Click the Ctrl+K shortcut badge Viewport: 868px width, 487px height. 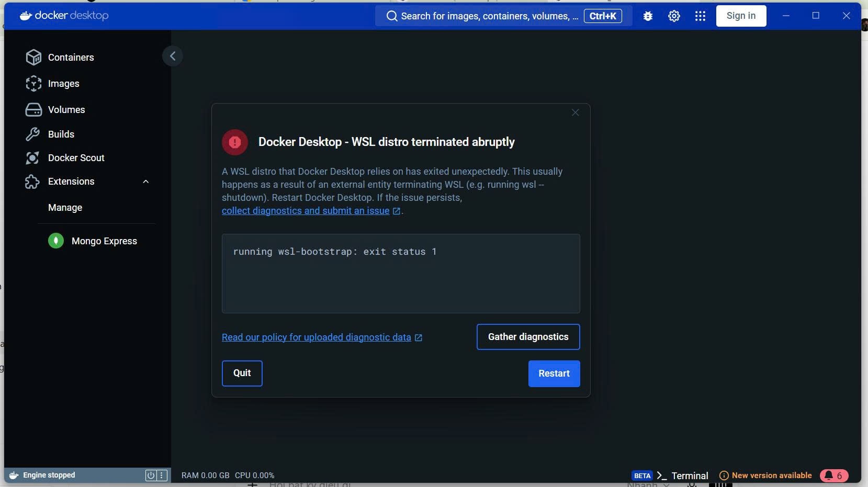coord(603,16)
